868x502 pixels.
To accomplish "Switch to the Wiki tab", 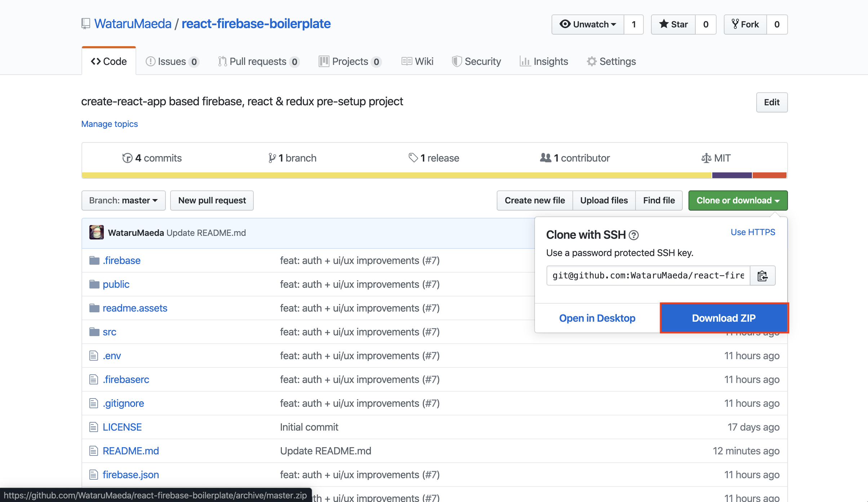I will point(417,62).
